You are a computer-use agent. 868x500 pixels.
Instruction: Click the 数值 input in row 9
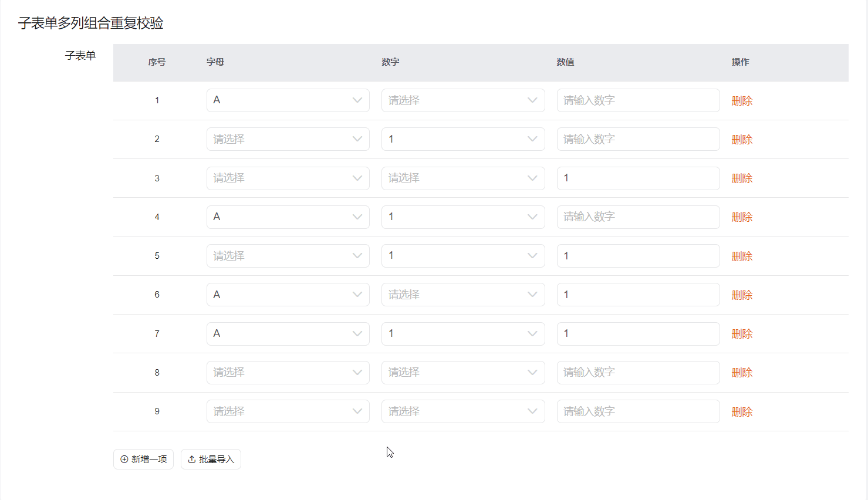[x=638, y=411]
